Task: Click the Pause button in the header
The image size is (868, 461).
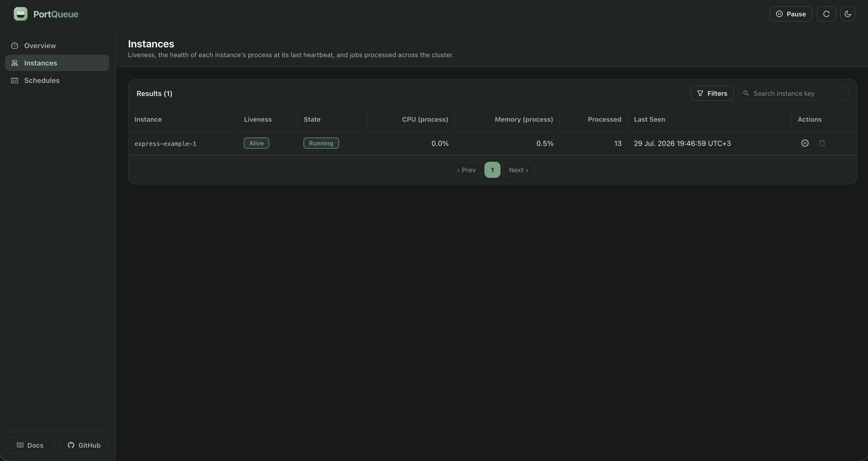Action: point(791,14)
